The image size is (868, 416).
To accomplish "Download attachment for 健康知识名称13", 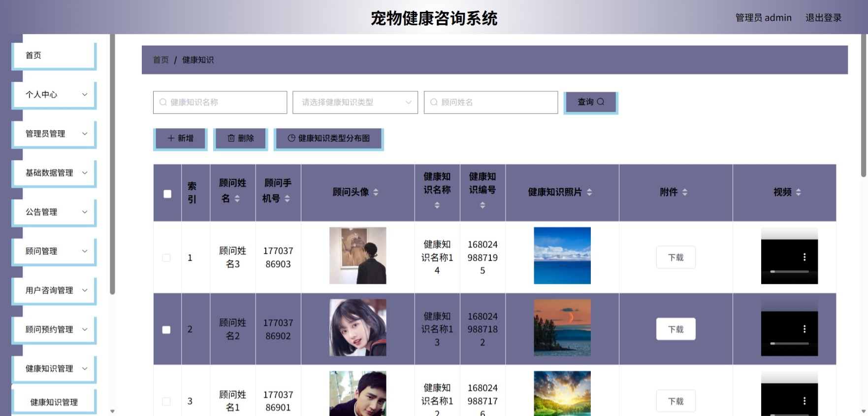I will pos(675,329).
